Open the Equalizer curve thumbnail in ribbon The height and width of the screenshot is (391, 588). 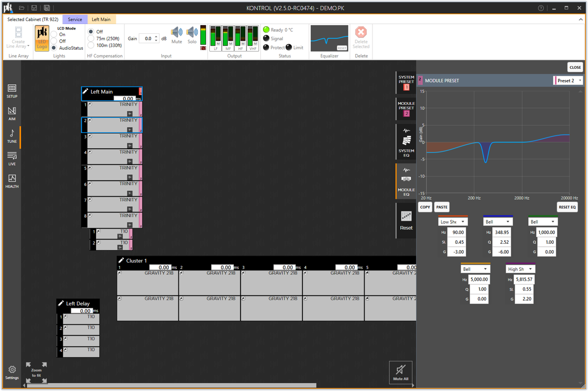point(329,38)
